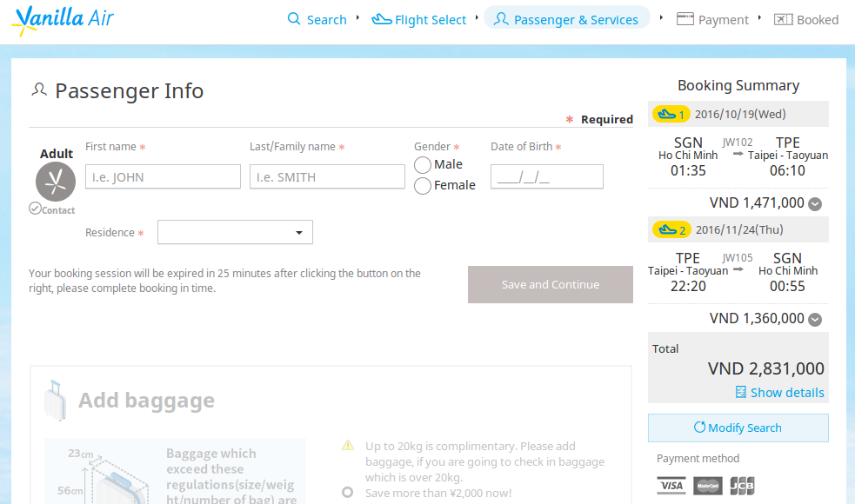Viewport: 855px width, 504px height.
Task: Click the flight 2 plane badge
Action: pos(671,229)
